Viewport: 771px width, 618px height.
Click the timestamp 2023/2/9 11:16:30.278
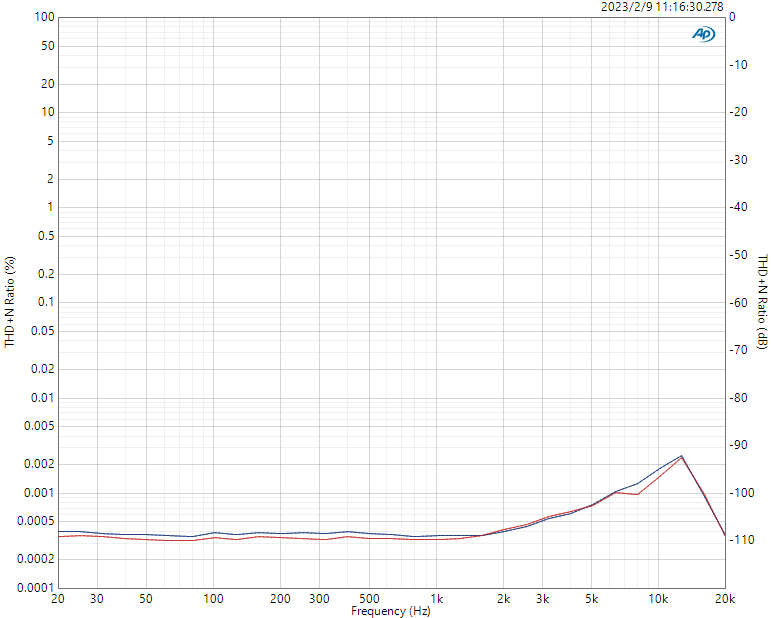click(x=662, y=6)
